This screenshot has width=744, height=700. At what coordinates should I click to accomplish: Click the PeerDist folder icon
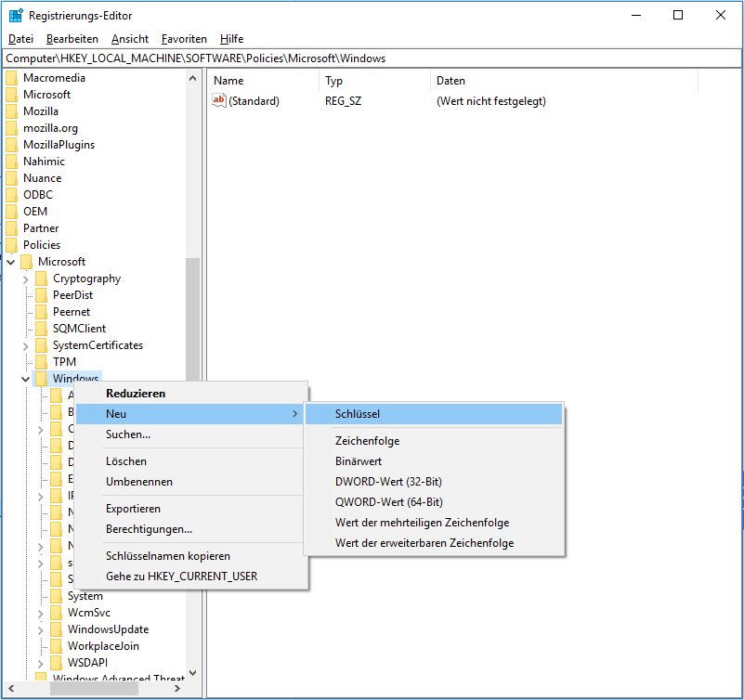pyautogui.click(x=41, y=295)
